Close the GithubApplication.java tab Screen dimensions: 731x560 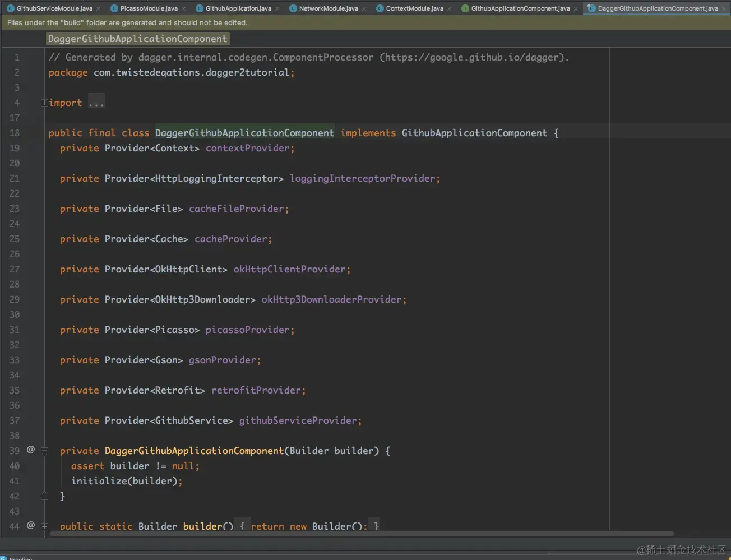tap(277, 8)
